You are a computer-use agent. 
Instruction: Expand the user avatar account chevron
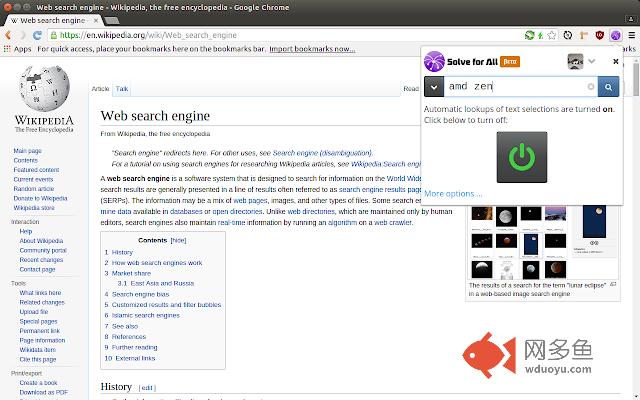pyautogui.click(x=591, y=62)
